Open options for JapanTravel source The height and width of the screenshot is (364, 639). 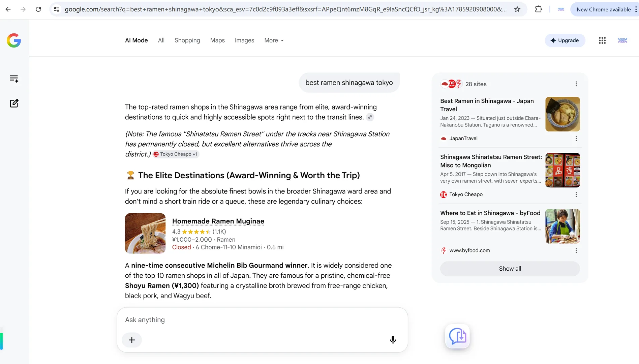tap(576, 139)
